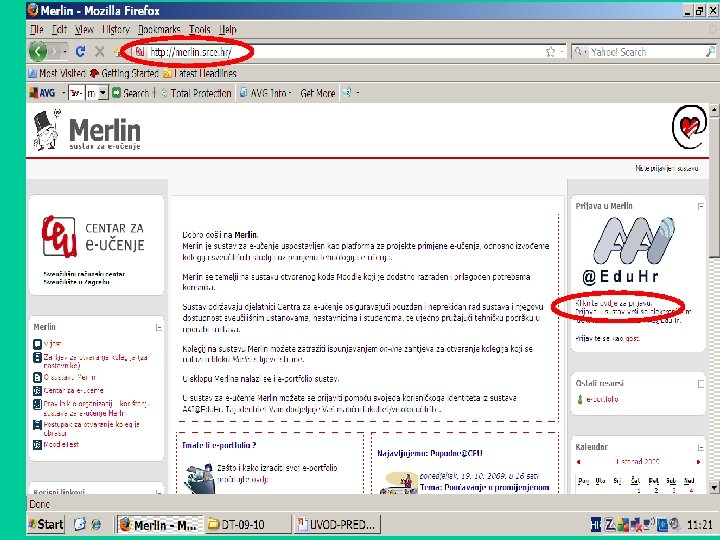Click the AVG logo on the toolbar
This screenshot has height=540, width=720.
point(42,93)
